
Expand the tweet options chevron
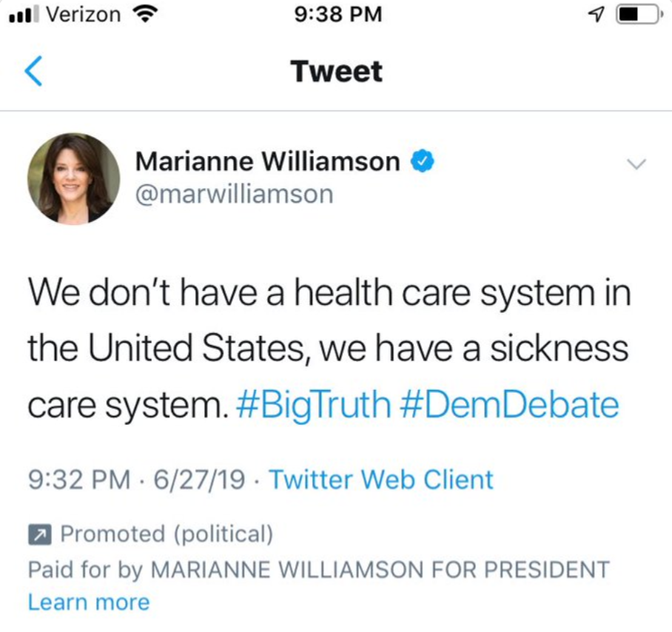point(636,164)
